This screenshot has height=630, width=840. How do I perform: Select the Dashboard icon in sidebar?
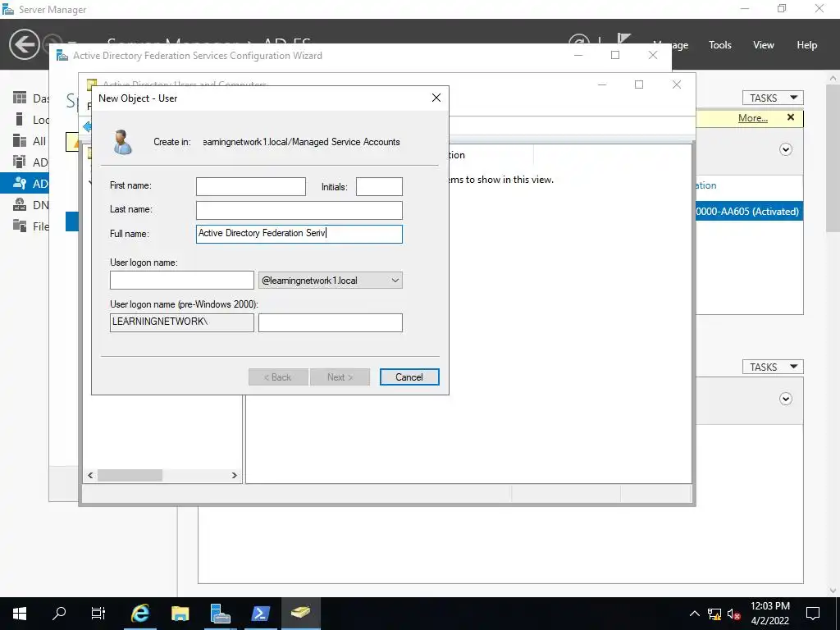click(20, 98)
